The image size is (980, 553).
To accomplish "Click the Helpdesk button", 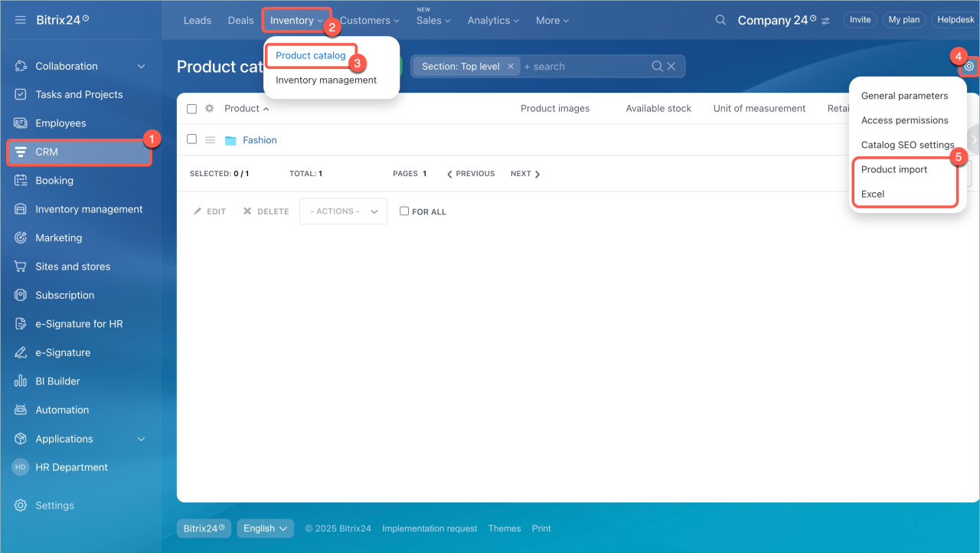I will 955,20.
